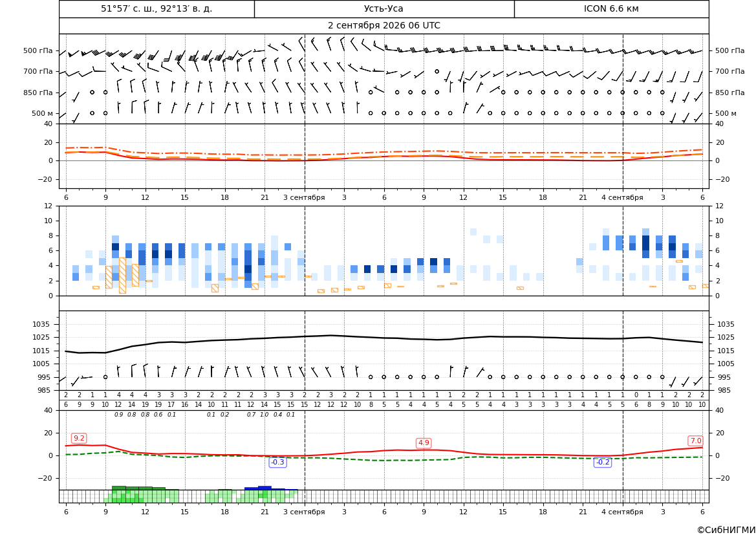This screenshot has width=756, height=535.
Task: Click the red 9.2 temperature label
Action: pyautogui.click(x=79, y=438)
